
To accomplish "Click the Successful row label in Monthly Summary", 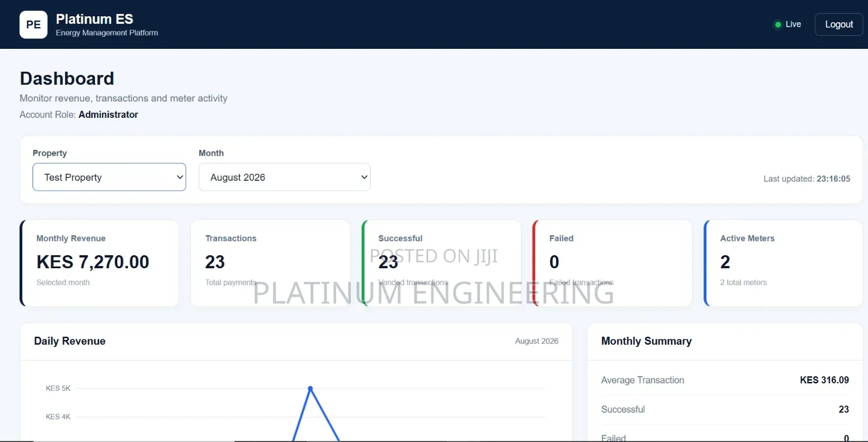I will pyautogui.click(x=623, y=409).
